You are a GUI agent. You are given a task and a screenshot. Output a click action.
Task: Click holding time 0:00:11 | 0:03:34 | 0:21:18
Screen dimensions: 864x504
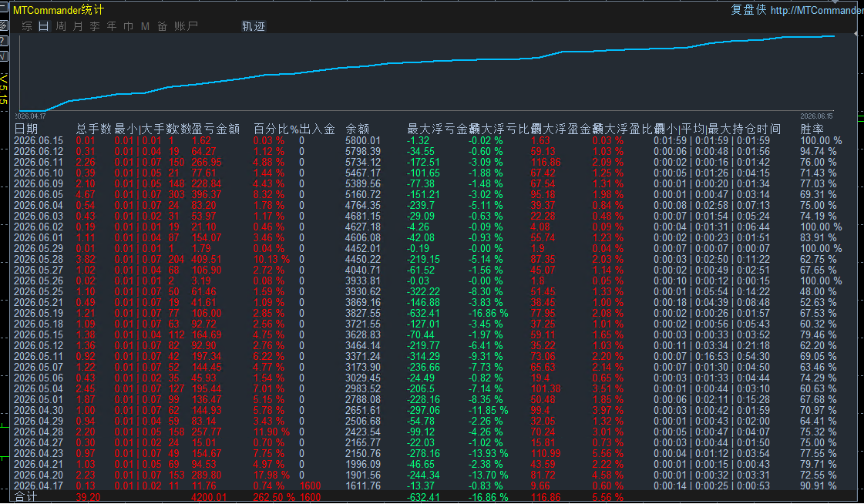(x=711, y=345)
